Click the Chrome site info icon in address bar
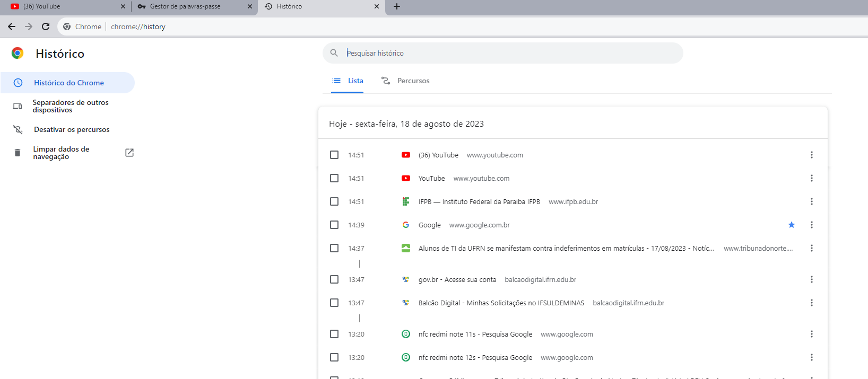Viewport: 868px width, 379px height. tap(67, 27)
